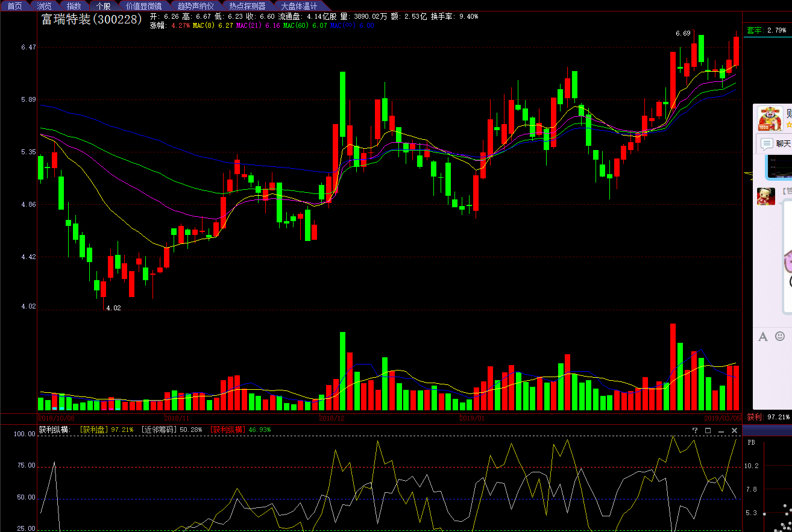The height and width of the screenshot is (532, 792).
Task: Open the chart thumbnail image in chat
Action: (779, 166)
